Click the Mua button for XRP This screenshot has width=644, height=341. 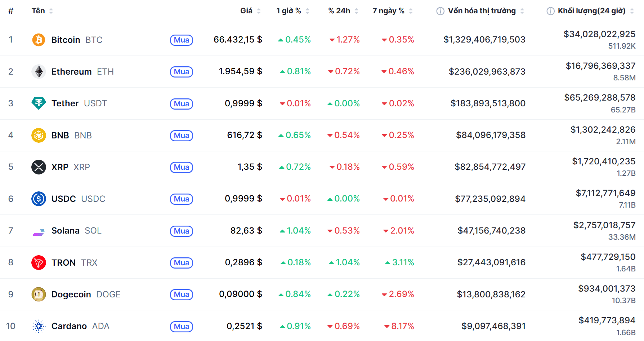tap(182, 167)
